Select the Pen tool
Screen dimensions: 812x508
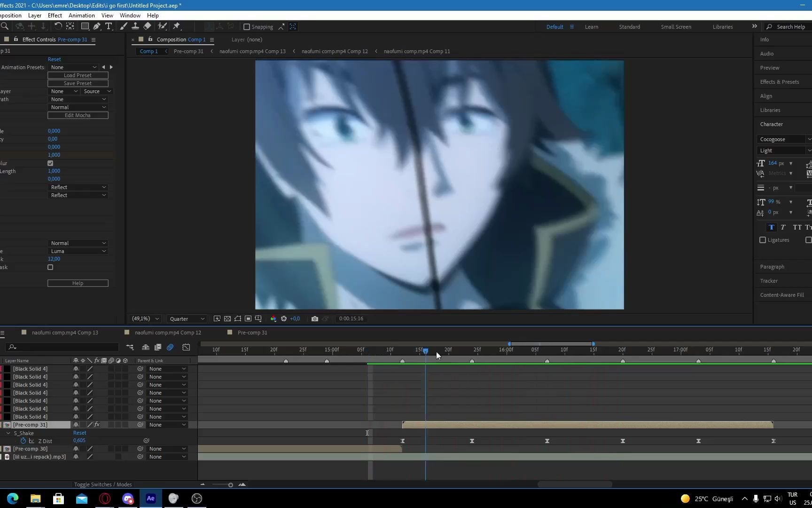click(97, 26)
